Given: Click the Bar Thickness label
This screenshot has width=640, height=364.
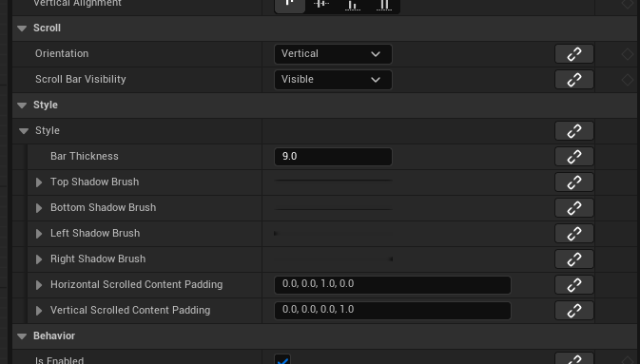Looking at the screenshot, I should click(x=85, y=156).
